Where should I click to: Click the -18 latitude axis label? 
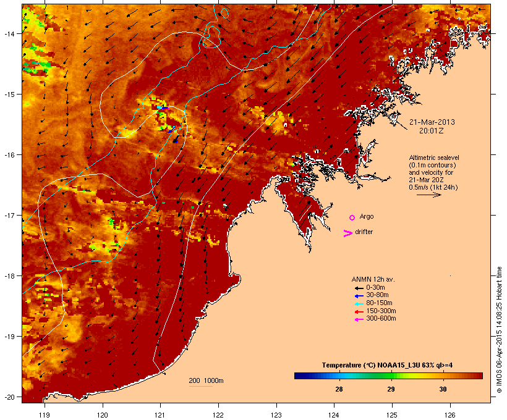(9, 276)
